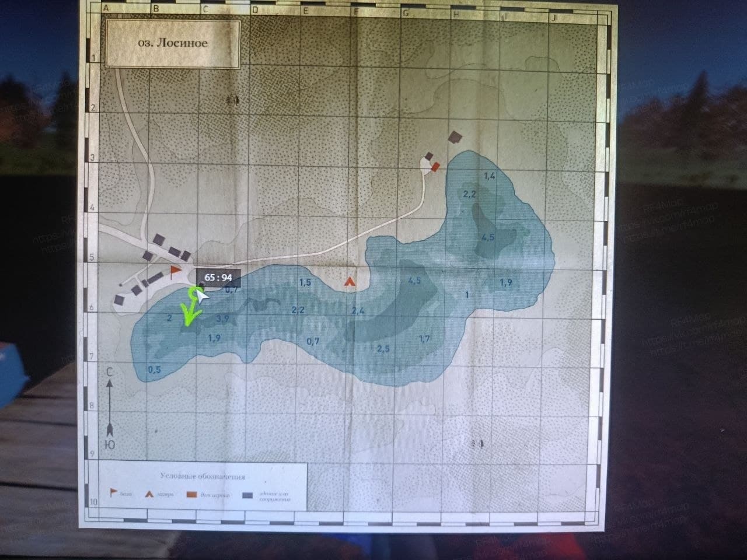
Task: Click the tree symbol near row 9 bottom right
Action: coord(478,444)
